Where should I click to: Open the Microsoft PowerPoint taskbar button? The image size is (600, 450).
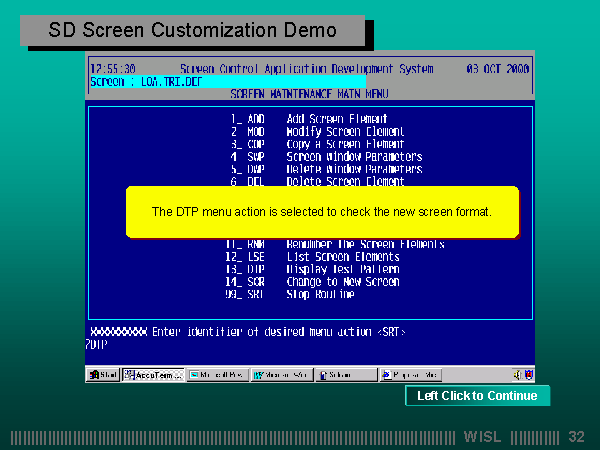217,375
